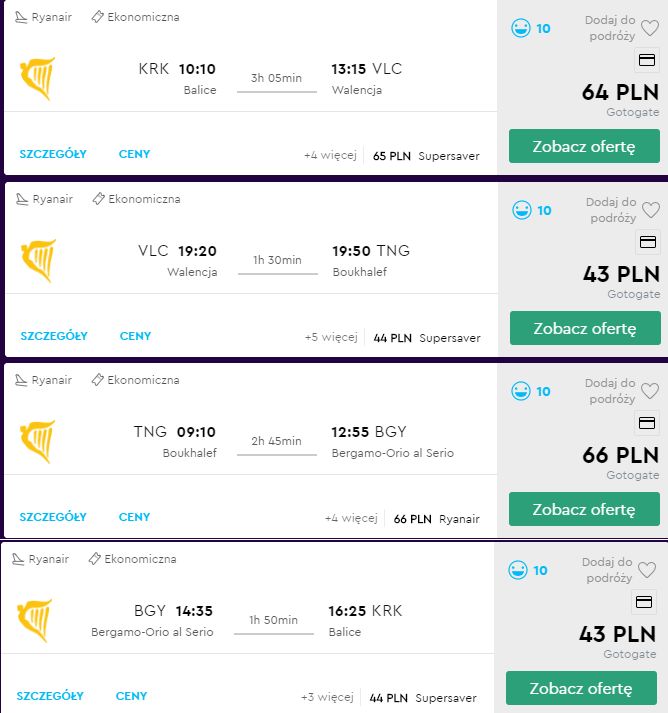Expand '+4 więcej' offers for KRK–VLC flight
Image resolution: width=668 pixels, height=713 pixels.
(x=330, y=156)
